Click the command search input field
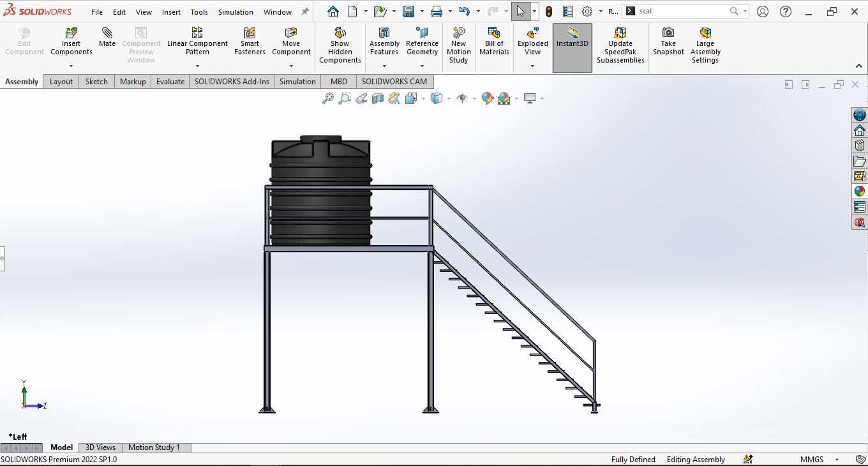The width and height of the screenshot is (868, 466). pyautogui.click(x=683, y=11)
